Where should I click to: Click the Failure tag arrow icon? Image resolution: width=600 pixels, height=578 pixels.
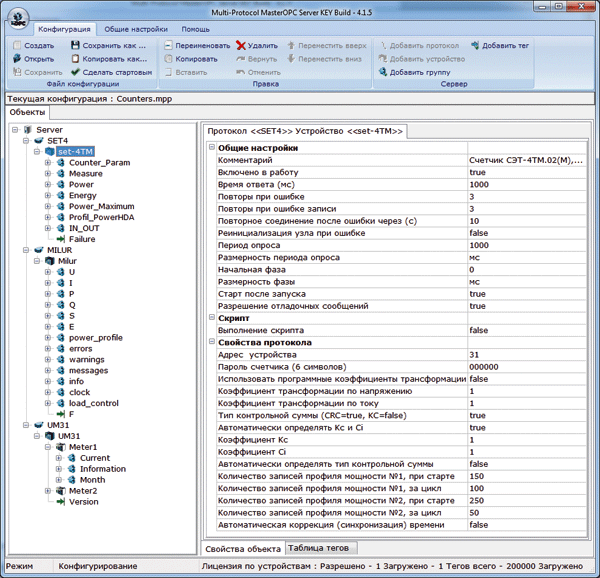[60, 239]
